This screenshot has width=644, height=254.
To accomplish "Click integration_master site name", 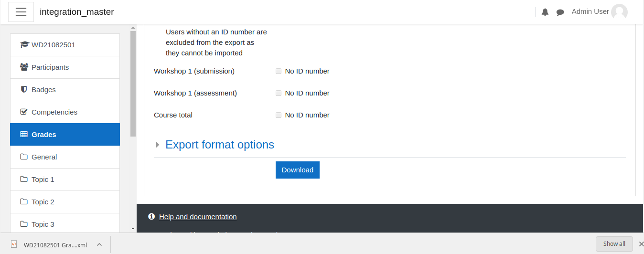I will point(77,12).
